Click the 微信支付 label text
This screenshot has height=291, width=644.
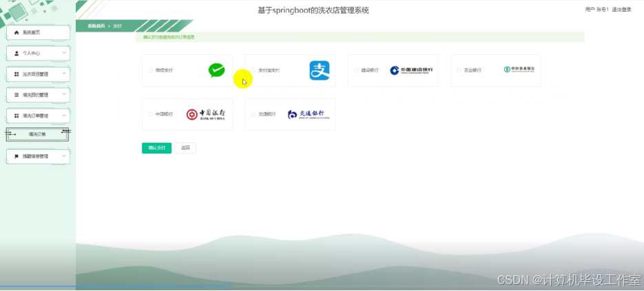pyautogui.click(x=164, y=70)
